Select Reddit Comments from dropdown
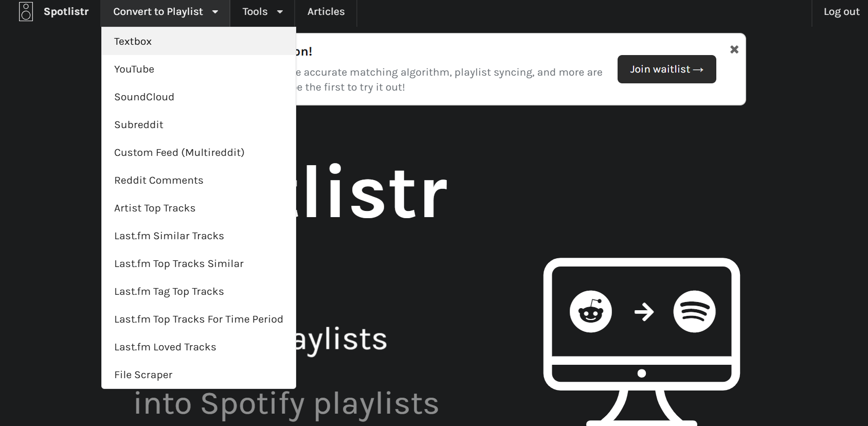This screenshot has width=868, height=426. pos(159,181)
